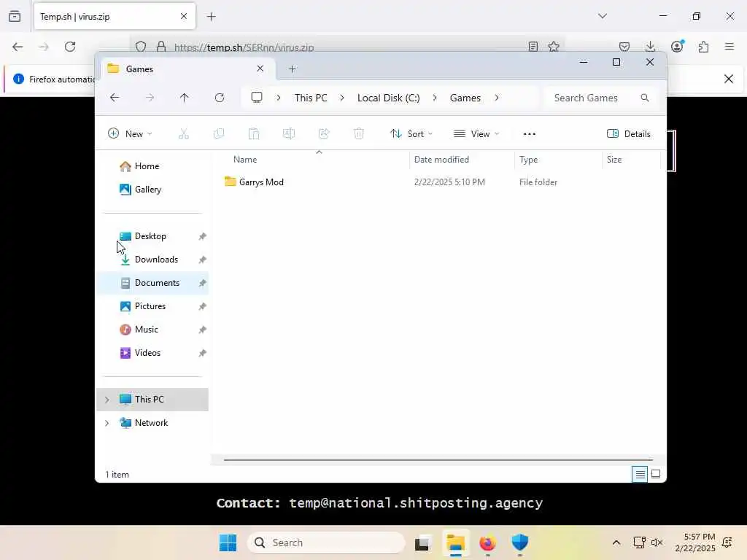Viewport: 747px width, 560px height.
Task: Open Firefox hamburger application menu
Action: [729, 47]
